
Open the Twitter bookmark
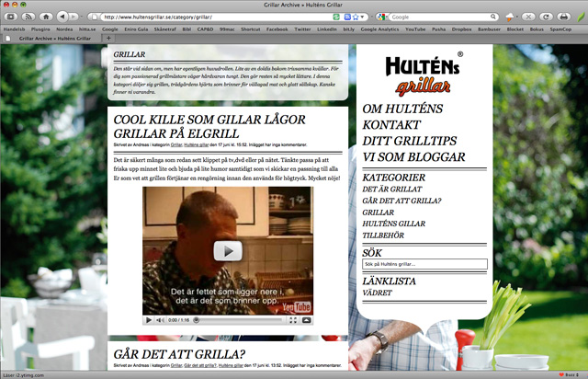(302, 29)
